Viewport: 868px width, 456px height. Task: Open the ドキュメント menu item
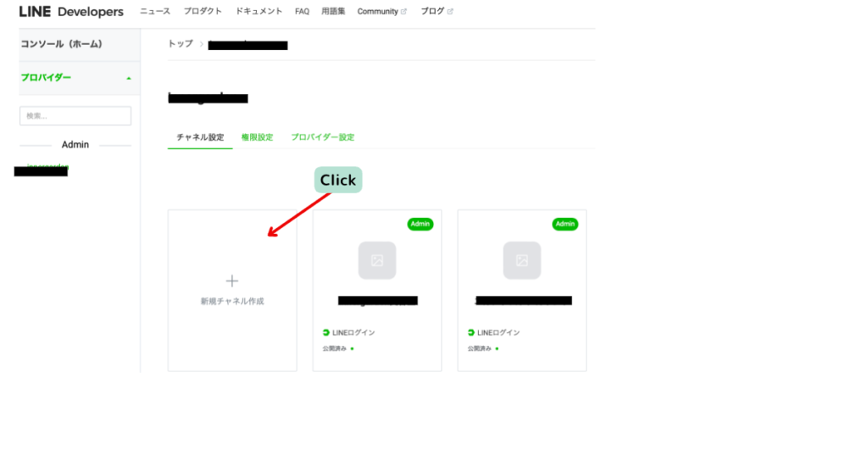click(x=259, y=11)
